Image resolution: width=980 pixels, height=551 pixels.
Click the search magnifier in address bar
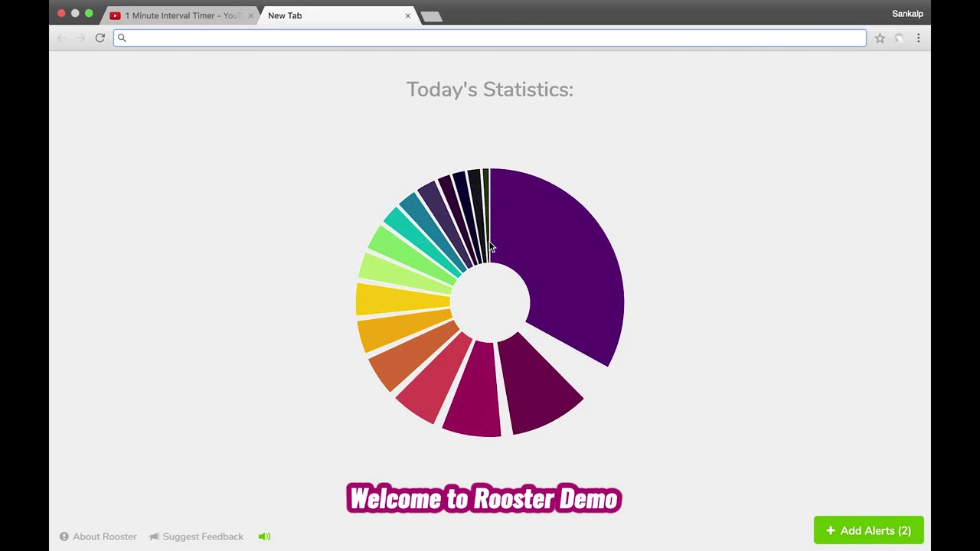coord(122,37)
